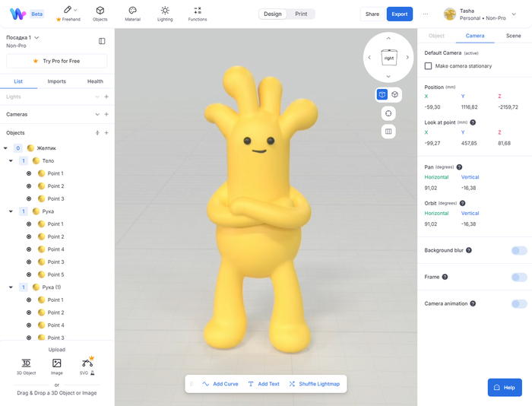The image size is (532, 406).
Task: Toggle visibility of Тело Point 3
Action: coord(29,198)
